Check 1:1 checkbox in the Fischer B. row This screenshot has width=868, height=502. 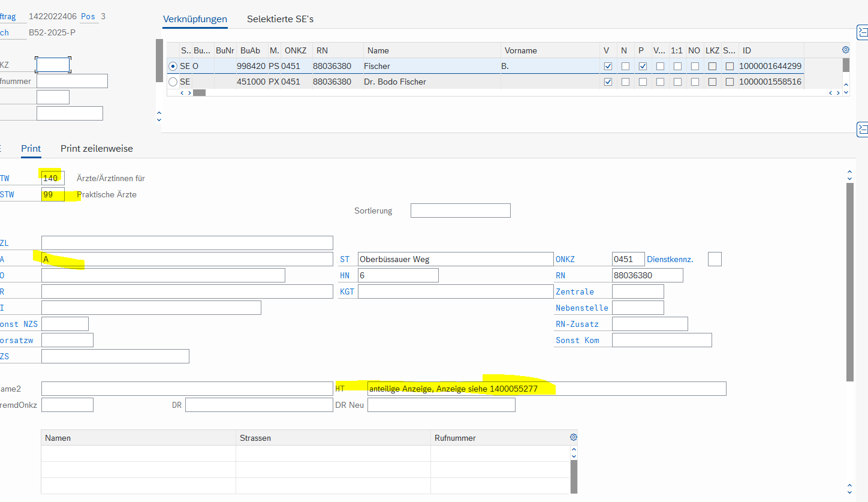coord(677,66)
